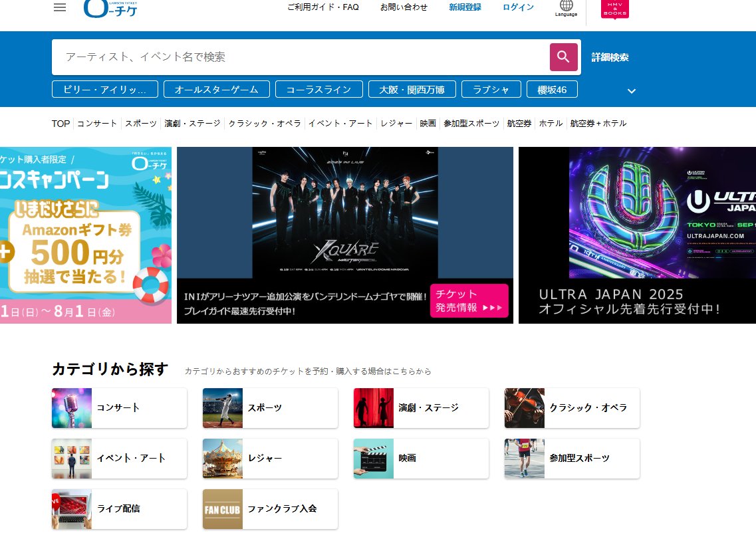
Task: Click the ログイン login link
Action: coord(519,7)
